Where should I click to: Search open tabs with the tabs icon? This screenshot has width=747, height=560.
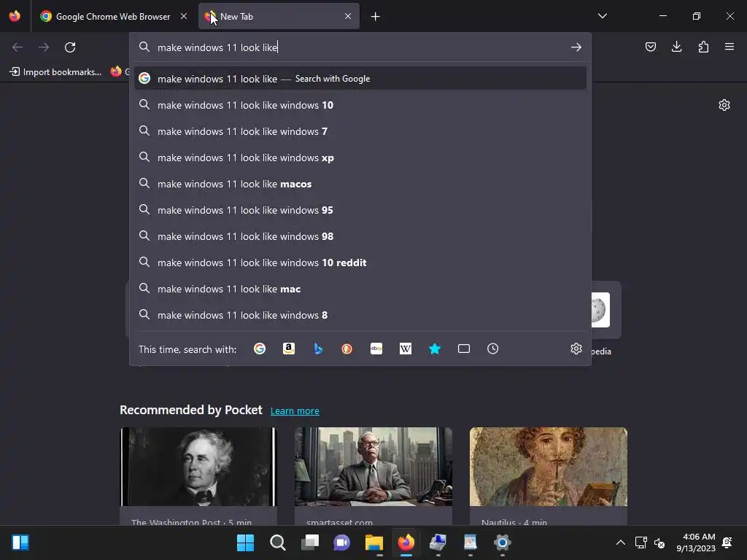point(464,349)
